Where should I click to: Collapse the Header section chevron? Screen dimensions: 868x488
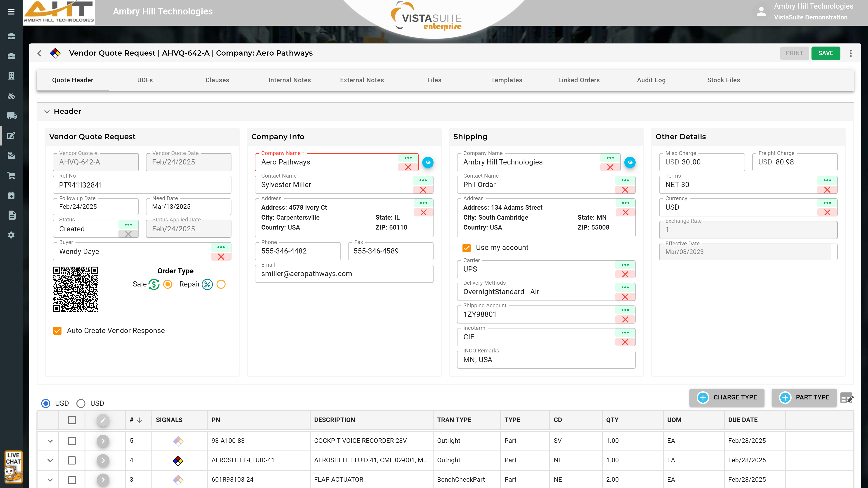pos(47,111)
